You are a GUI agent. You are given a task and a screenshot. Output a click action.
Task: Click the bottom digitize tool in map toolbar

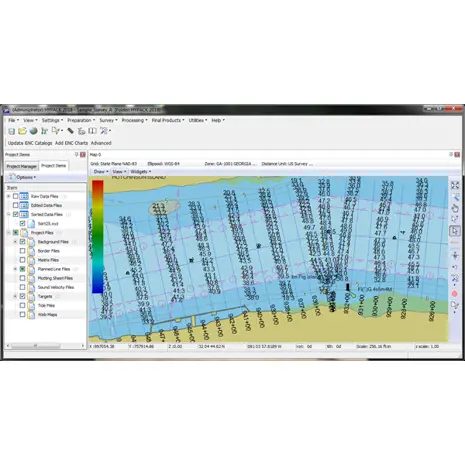point(455,305)
